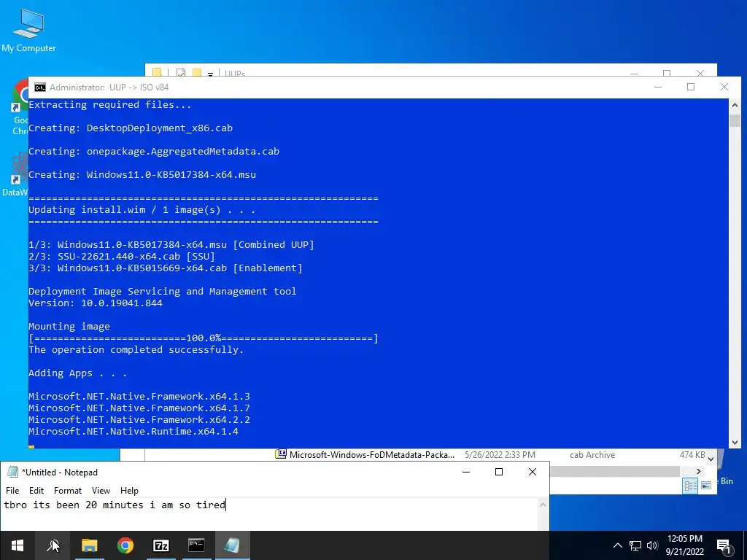This screenshot has width=747, height=560.
Task: Open the notification center icon
Action: coord(724,546)
